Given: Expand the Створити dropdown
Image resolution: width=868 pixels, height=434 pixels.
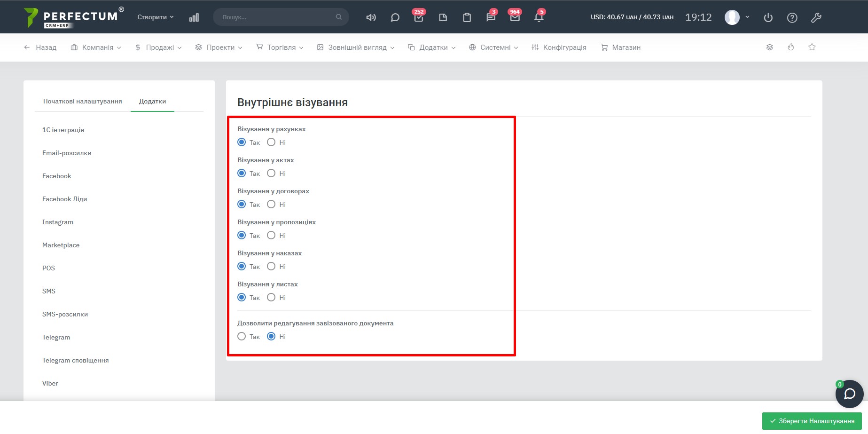Looking at the screenshot, I should pos(156,17).
